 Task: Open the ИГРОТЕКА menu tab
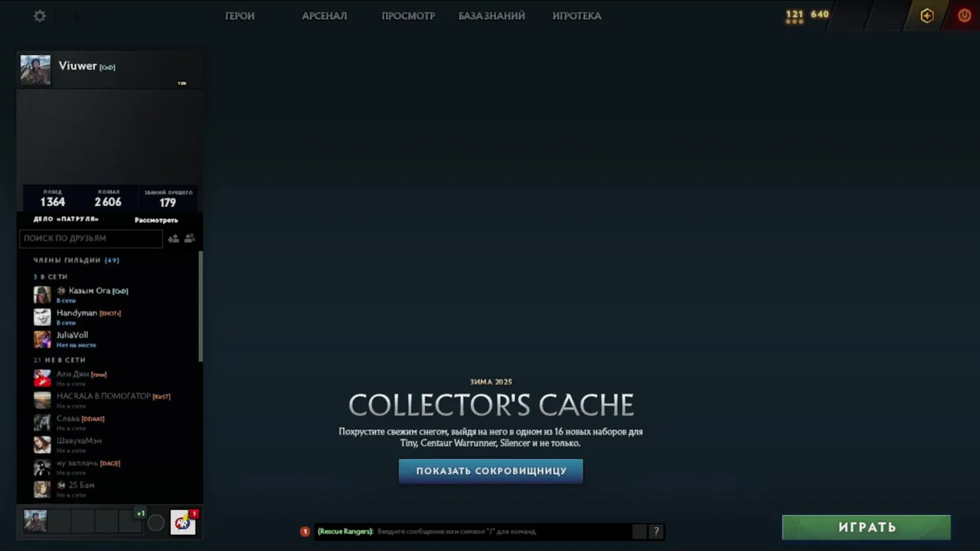[x=577, y=16]
